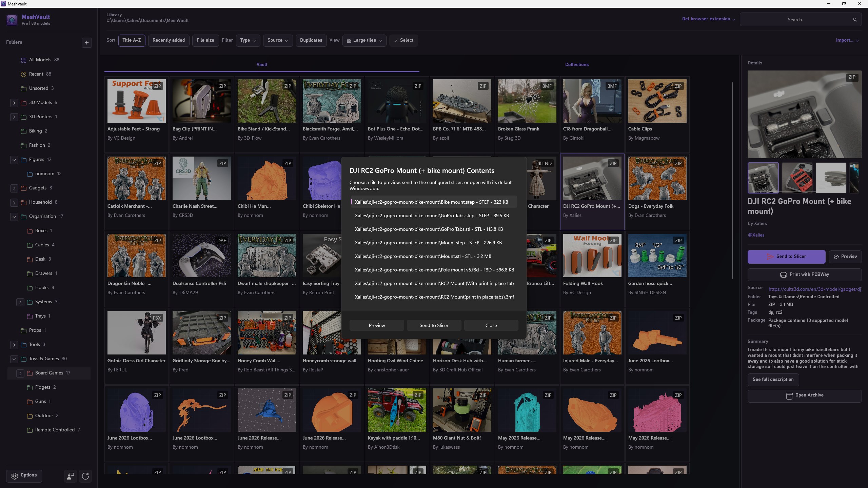Click Preview button in contents dialog
This screenshot has height=488, width=868.
377,325
